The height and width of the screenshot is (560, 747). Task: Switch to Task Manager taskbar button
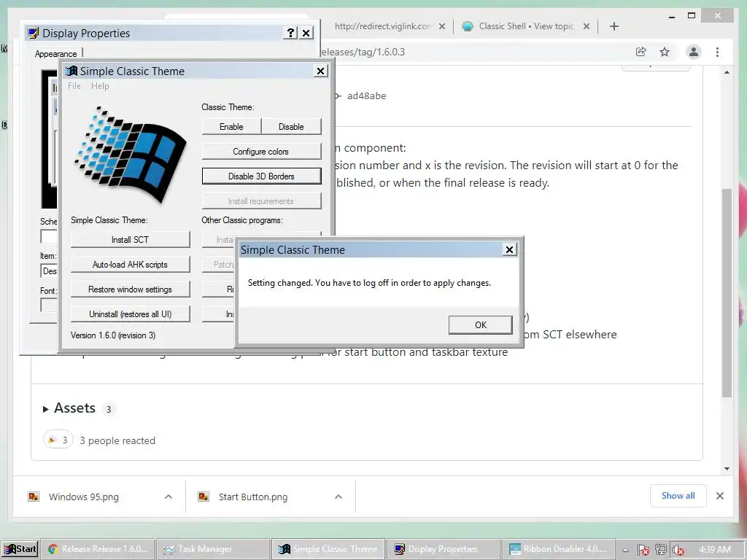click(x=212, y=549)
